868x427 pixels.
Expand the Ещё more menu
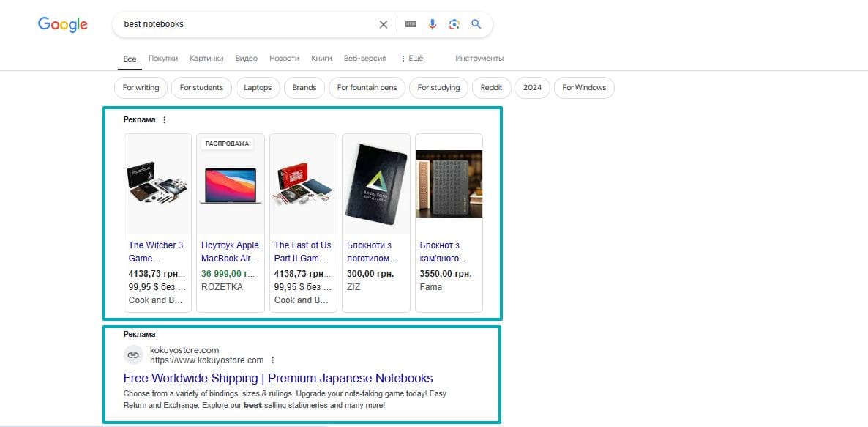[x=412, y=58]
